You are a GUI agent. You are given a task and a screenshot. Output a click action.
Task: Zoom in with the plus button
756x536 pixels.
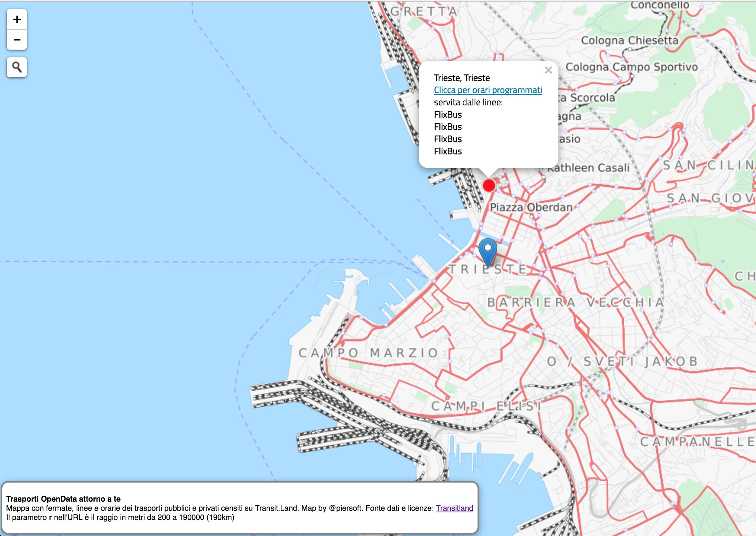click(17, 19)
